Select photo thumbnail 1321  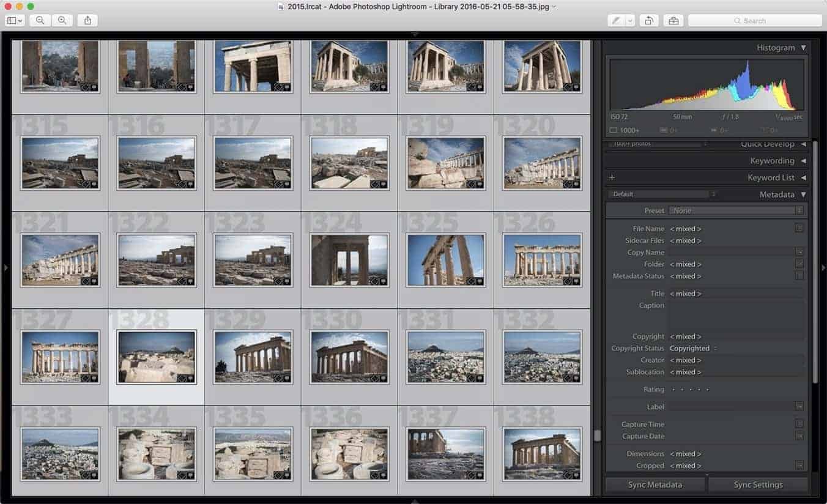click(x=59, y=260)
